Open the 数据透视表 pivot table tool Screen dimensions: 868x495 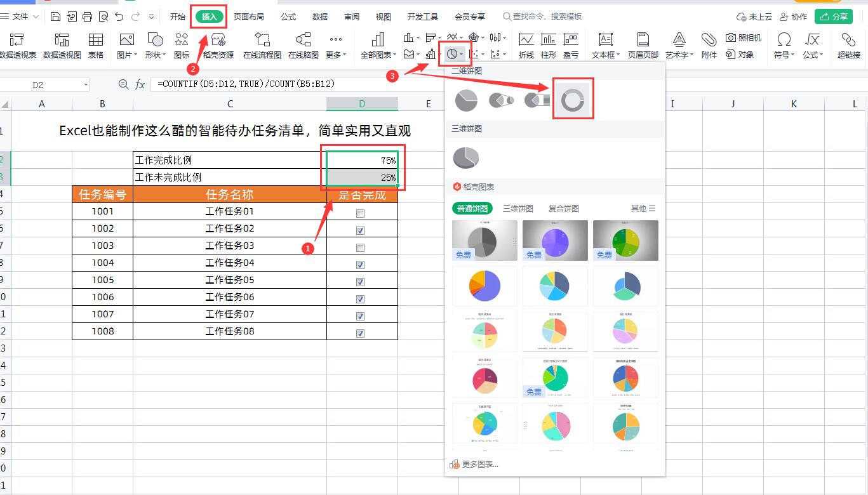tap(17, 45)
